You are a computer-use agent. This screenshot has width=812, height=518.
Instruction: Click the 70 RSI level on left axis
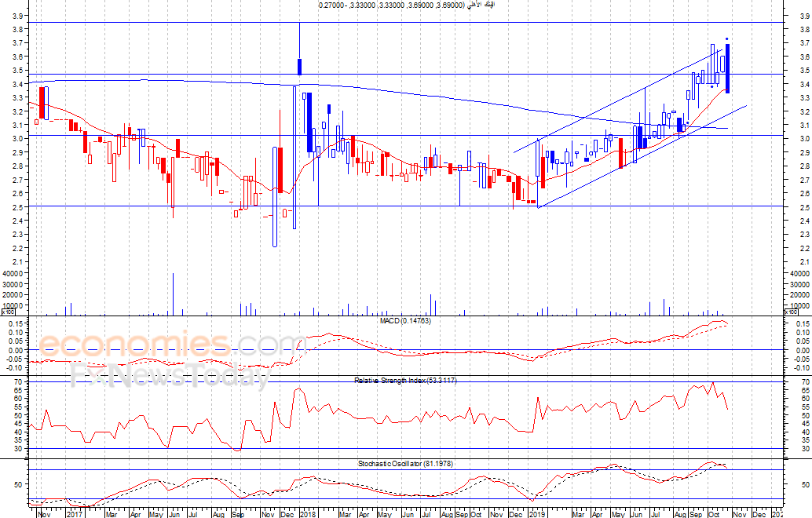(19, 382)
